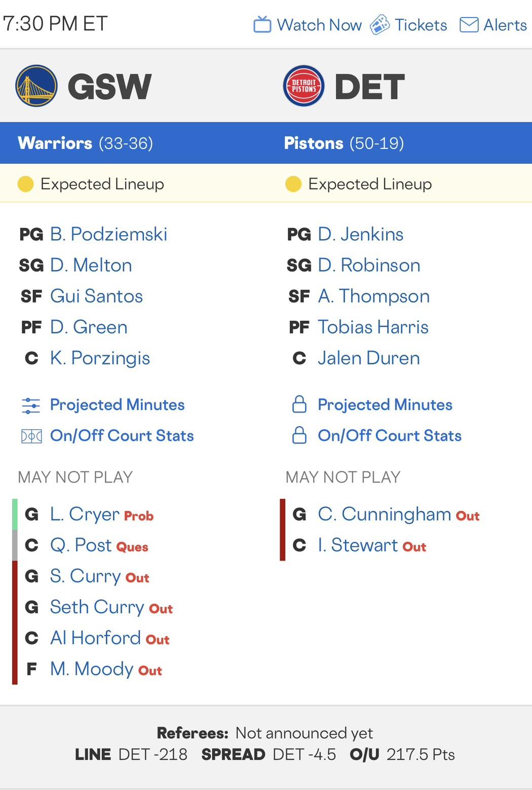Click L. Cryer probable player link
The width and height of the screenshot is (532, 790).
(85, 514)
